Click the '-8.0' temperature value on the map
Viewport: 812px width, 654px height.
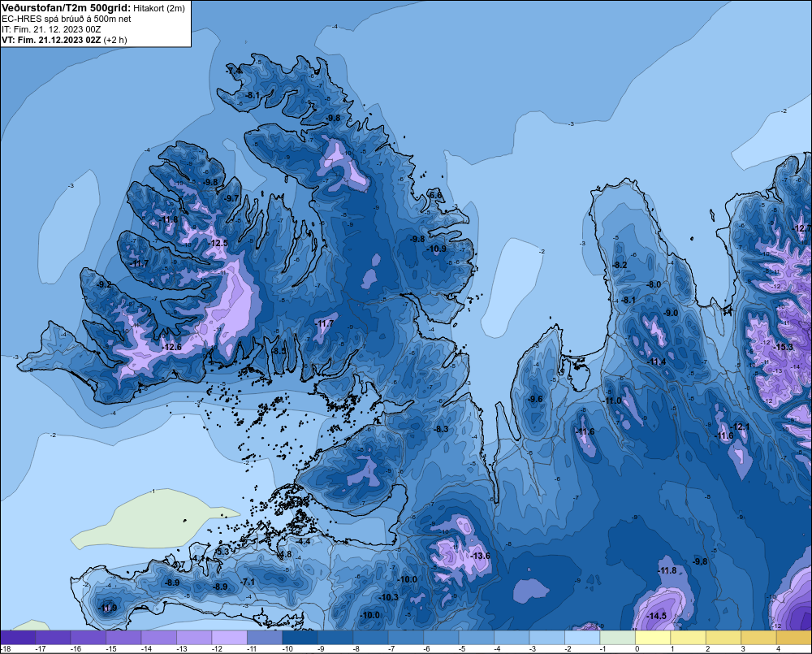pos(654,284)
